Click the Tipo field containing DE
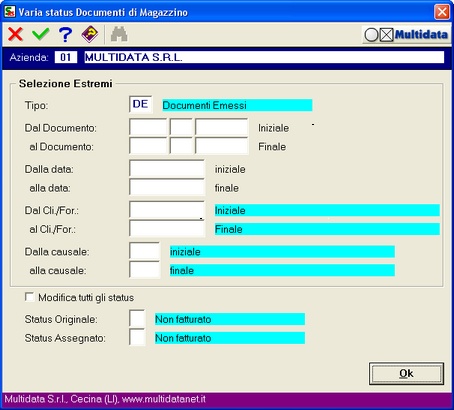 tap(140, 104)
